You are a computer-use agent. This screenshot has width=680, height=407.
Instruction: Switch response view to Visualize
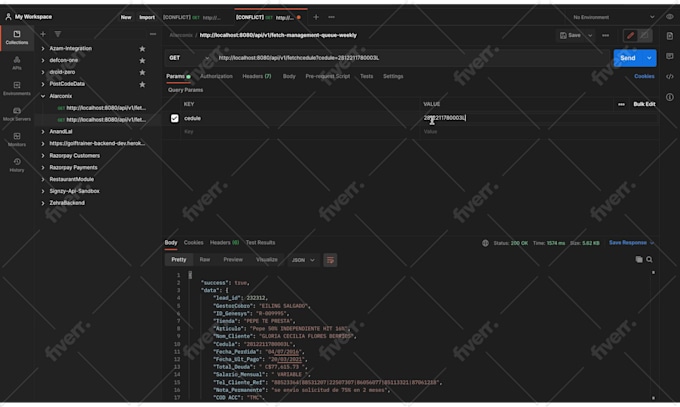[267, 259]
